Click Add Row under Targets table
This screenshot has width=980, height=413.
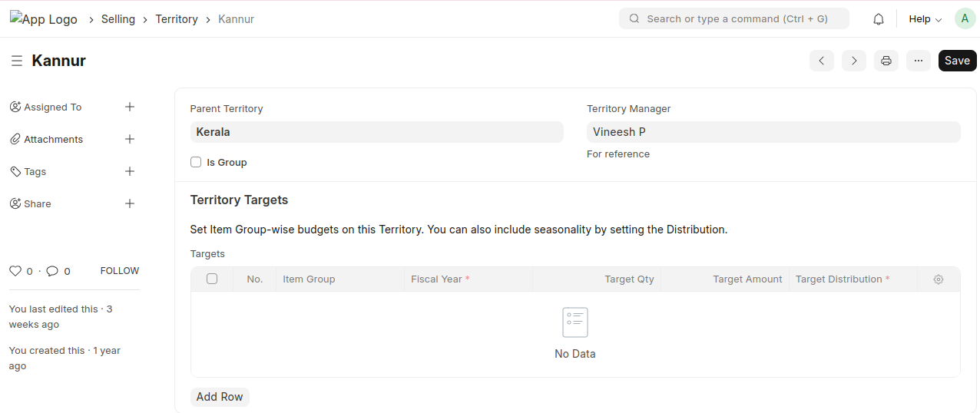tap(220, 397)
